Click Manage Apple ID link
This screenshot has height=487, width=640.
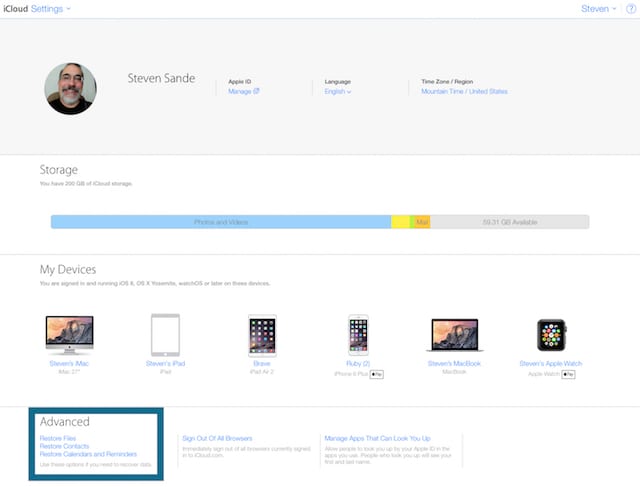click(x=243, y=91)
